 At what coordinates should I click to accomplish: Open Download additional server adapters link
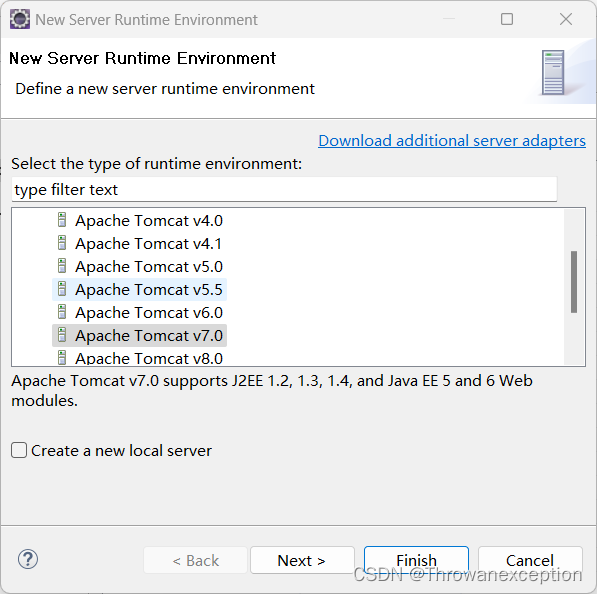[452, 141]
